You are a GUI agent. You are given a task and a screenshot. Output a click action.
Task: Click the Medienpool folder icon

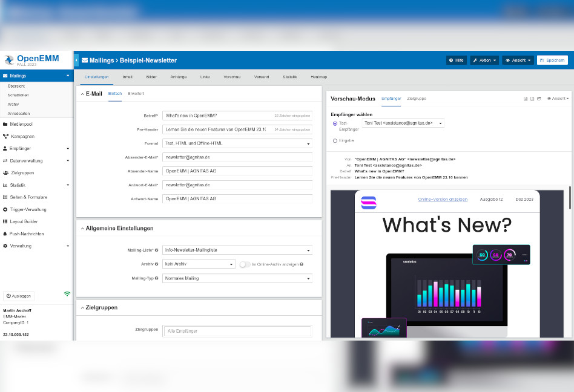5,125
